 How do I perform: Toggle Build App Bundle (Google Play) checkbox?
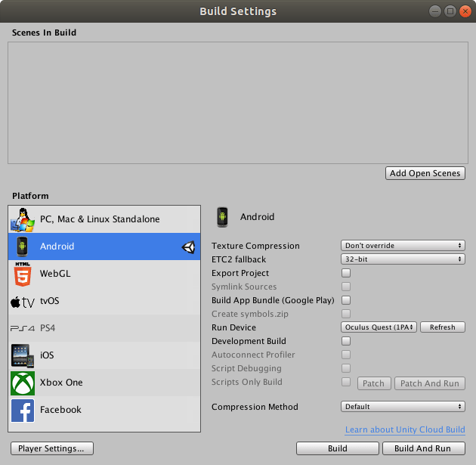[346, 300]
